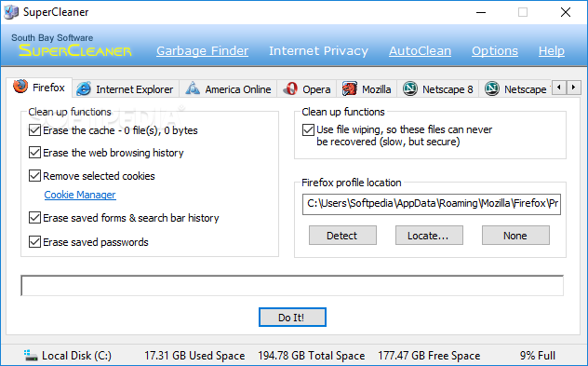Toggle the Use file wiping option
This screenshot has height=366, width=588.
click(308, 129)
